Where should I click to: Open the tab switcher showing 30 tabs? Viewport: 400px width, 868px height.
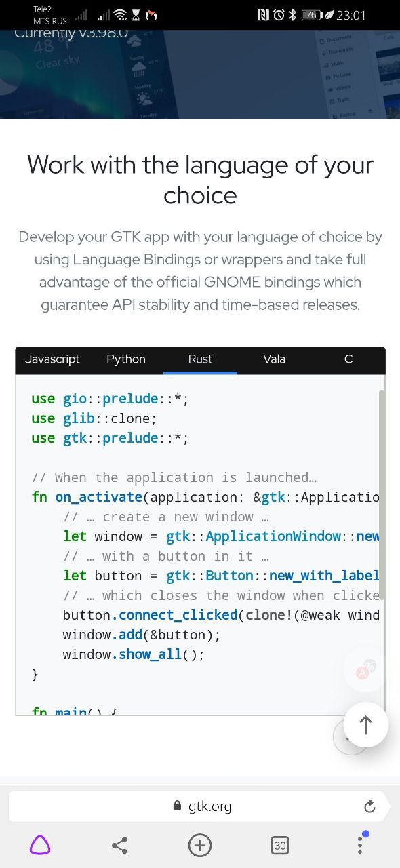click(279, 845)
